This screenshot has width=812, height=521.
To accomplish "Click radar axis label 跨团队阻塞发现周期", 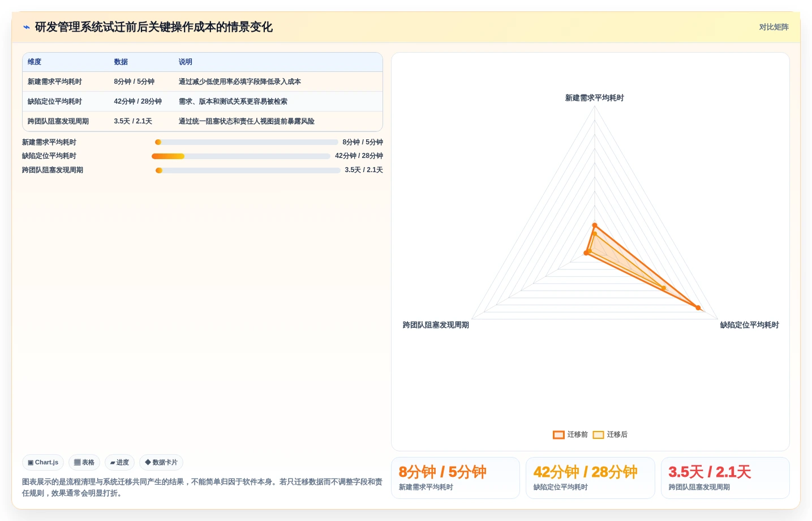I will coord(436,325).
